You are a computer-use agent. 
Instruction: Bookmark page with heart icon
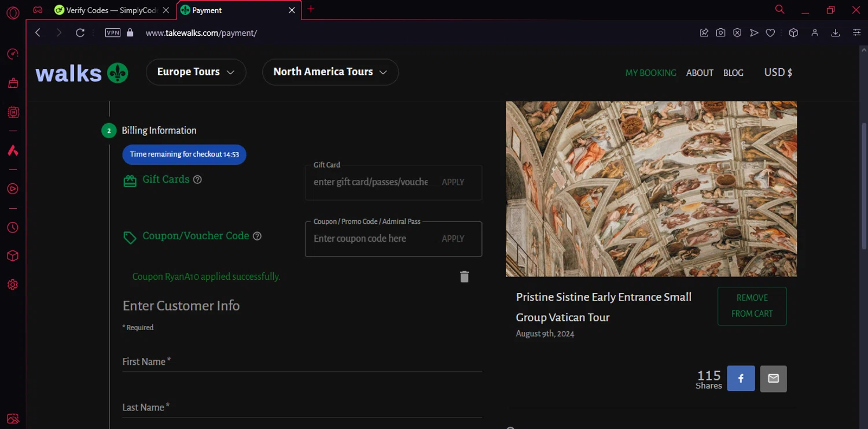(770, 33)
